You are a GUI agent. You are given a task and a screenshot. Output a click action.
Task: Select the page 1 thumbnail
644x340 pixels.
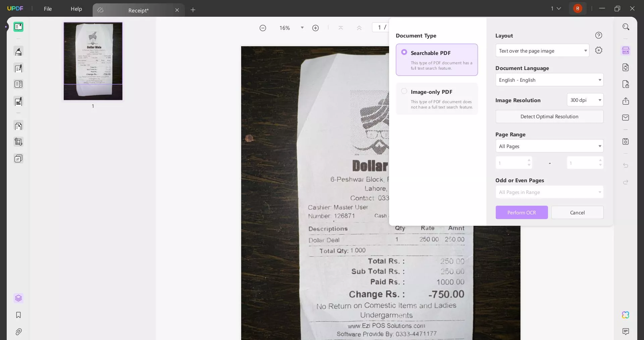93,61
